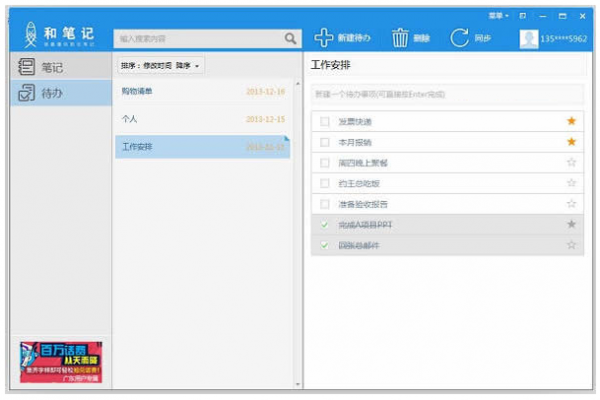Image resolution: width=600 pixels, height=400 pixels.
Task: Click the 发票快递 to-do text
Action: pyautogui.click(x=355, y=122)
